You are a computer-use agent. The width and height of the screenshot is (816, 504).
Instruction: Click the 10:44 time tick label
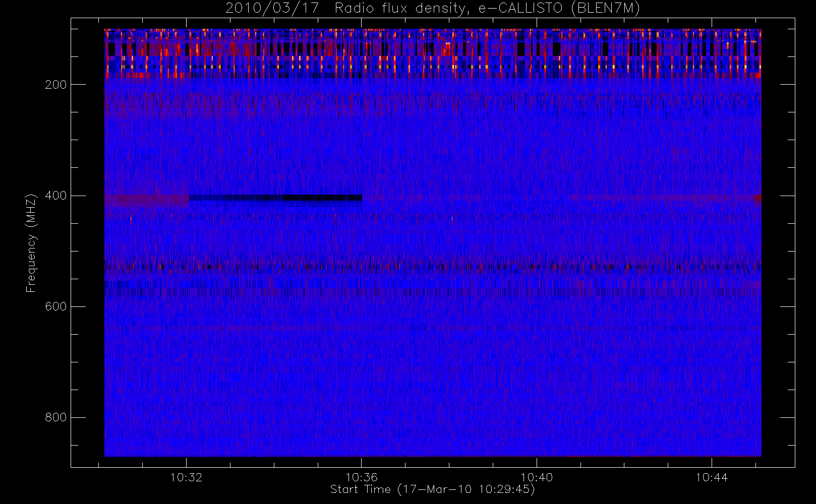click(x=712, y=477)
